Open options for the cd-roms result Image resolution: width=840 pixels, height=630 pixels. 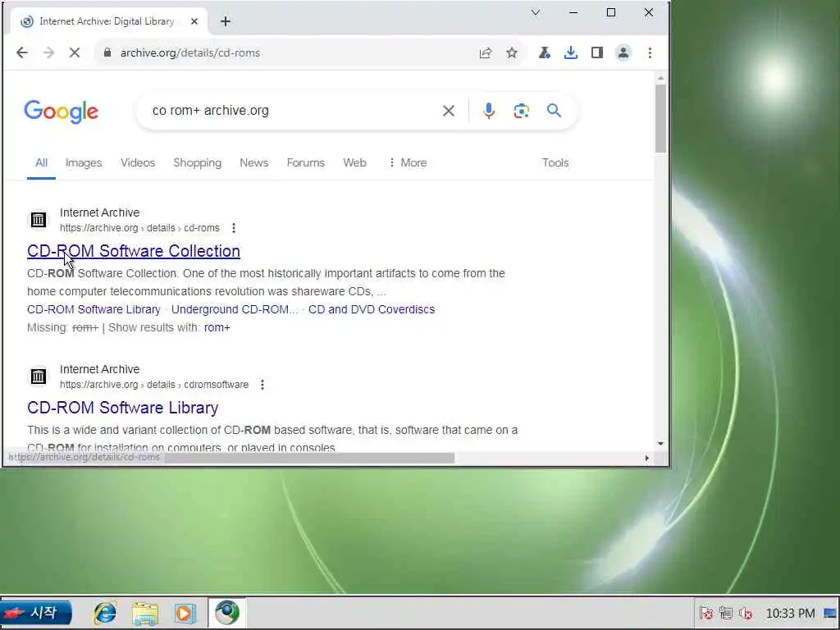coord(234,228)
